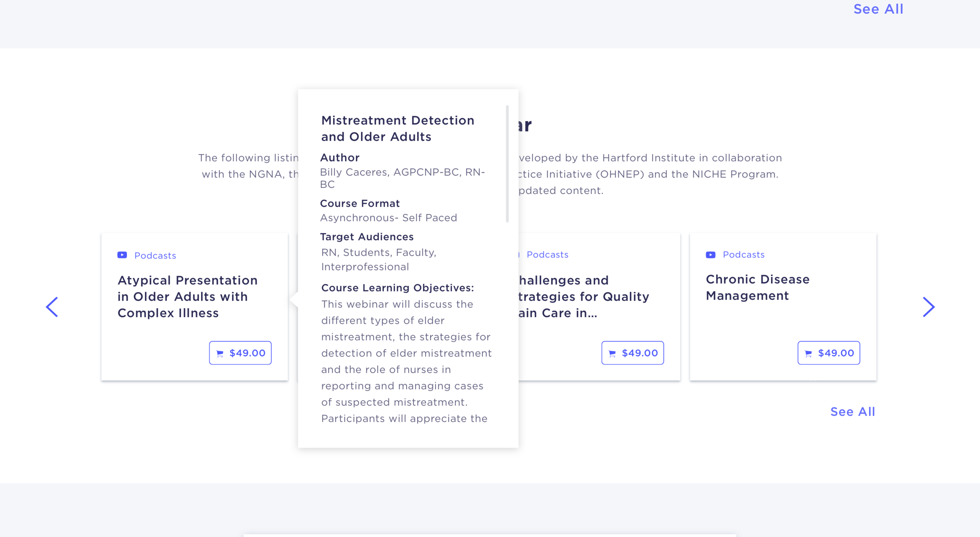The image size is (980, 537).
Task: Click the cart icon on Challenges and Strategies price button
Action: tap(612, 354)
